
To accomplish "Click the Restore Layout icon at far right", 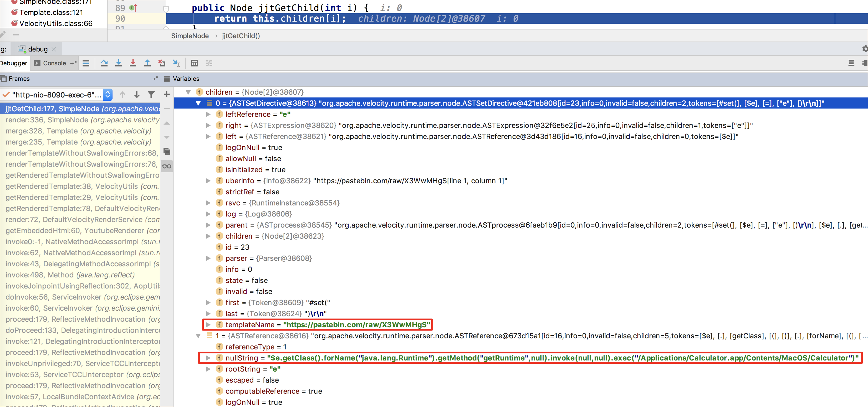I will click(x=864, y=63).
